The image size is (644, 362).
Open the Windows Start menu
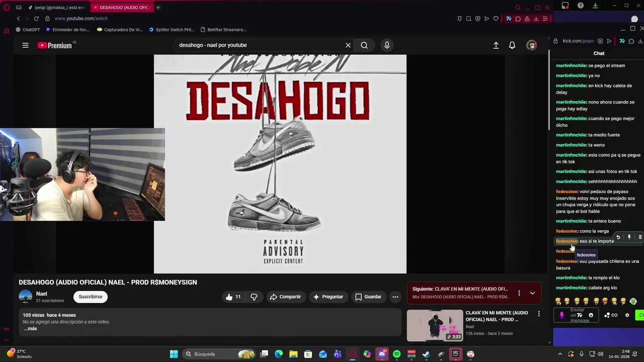174,354
